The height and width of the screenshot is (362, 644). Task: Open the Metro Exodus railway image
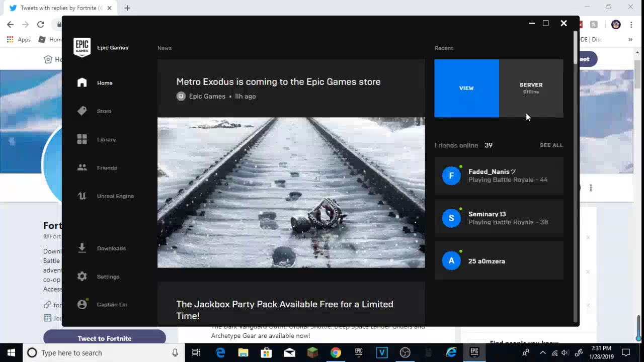(x=291, y=193)
